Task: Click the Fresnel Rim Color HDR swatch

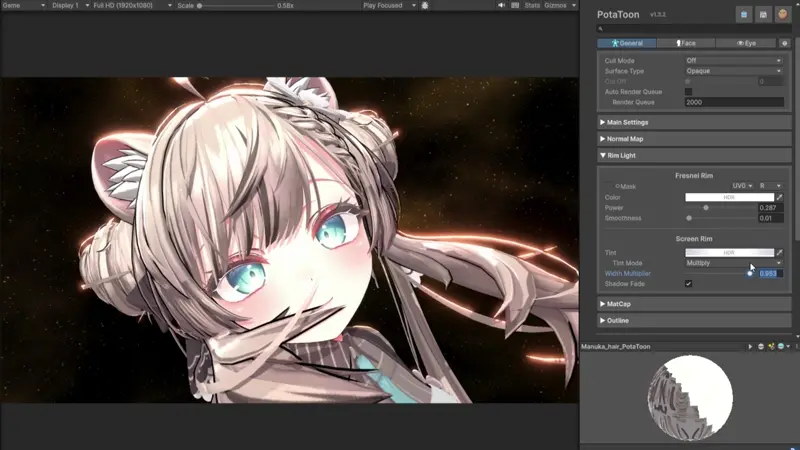Action: coord(729,197)
